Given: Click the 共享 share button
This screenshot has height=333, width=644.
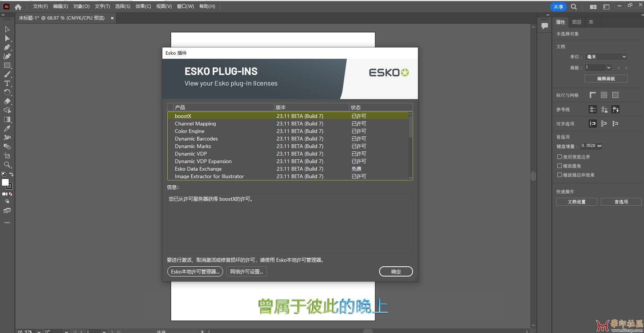Looking at the screenshot, I should point(558,7).
